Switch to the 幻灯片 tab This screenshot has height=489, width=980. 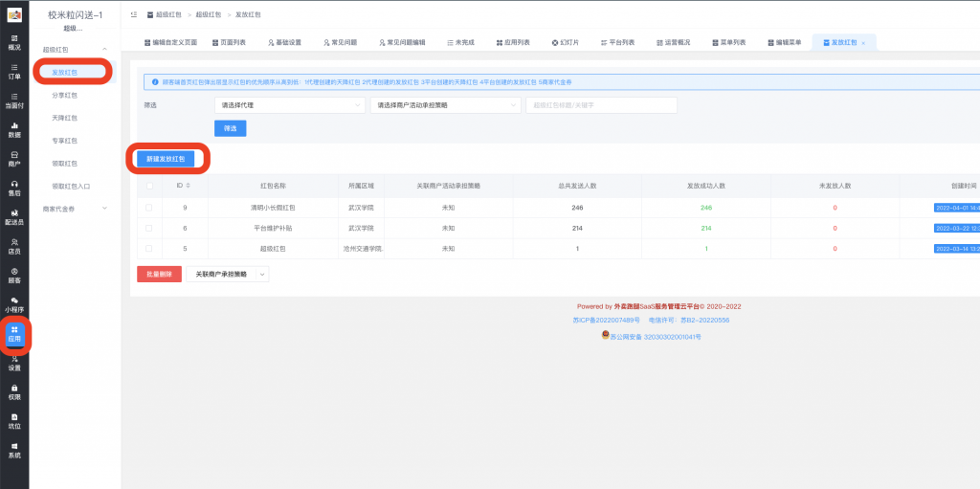coord(566,42)
